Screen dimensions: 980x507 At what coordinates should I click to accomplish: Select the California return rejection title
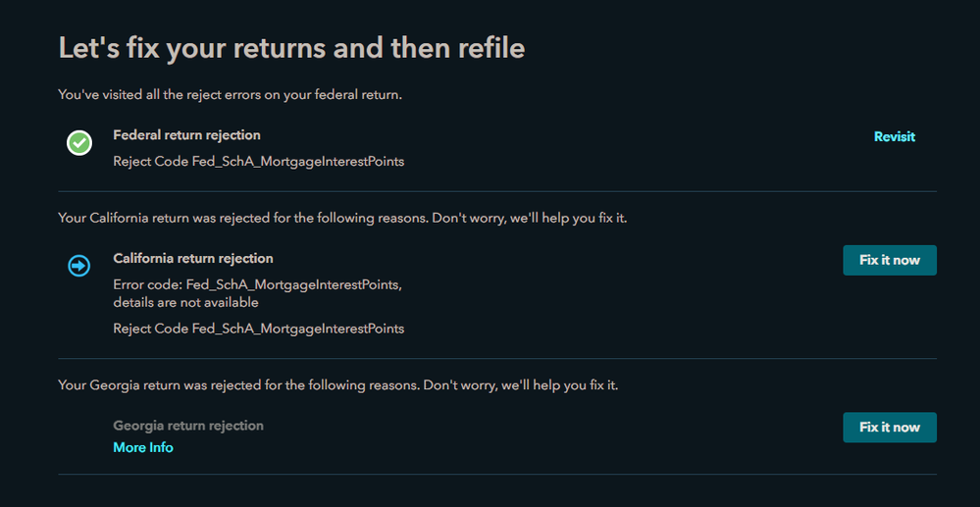pyautogui.click(x=193, y=259)
